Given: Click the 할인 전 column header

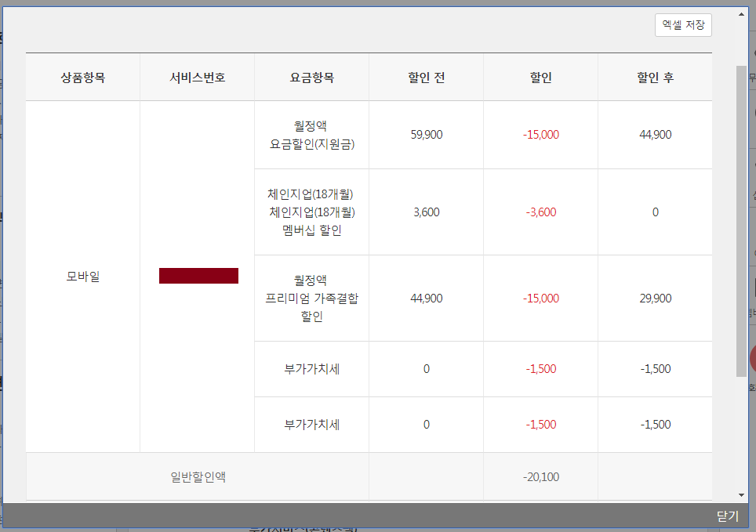Looking at the screenshot, I should [x=426, y=78].
